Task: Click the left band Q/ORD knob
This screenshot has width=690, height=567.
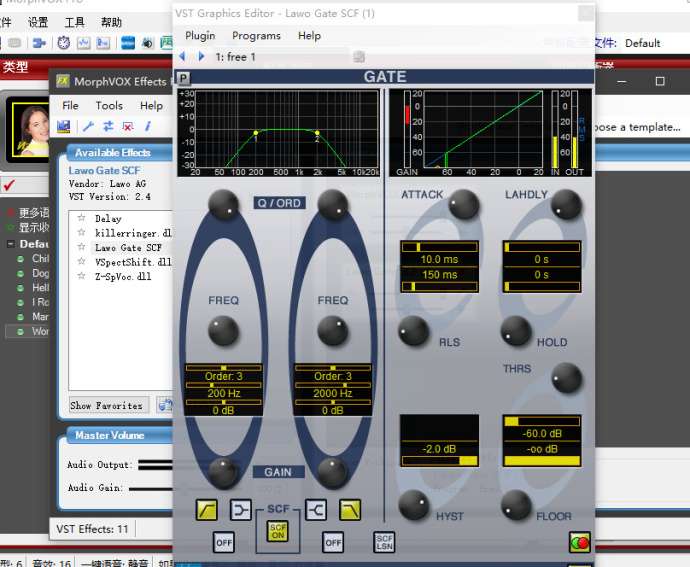Action: point(224,205)
